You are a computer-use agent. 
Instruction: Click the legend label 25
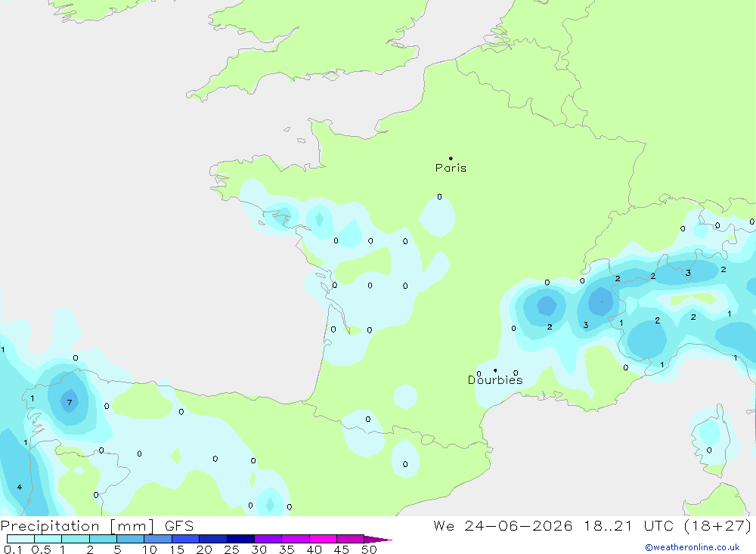231,549
